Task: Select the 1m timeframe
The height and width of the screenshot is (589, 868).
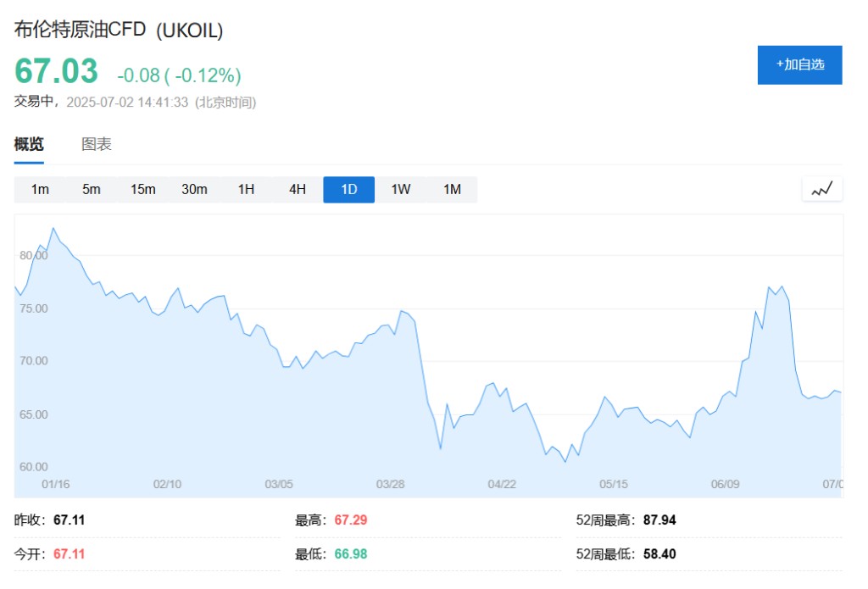Action: point(40,190)
